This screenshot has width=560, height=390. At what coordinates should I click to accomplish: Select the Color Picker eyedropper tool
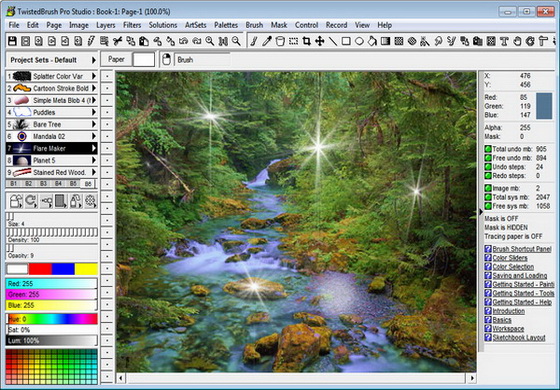coord(267,41)
